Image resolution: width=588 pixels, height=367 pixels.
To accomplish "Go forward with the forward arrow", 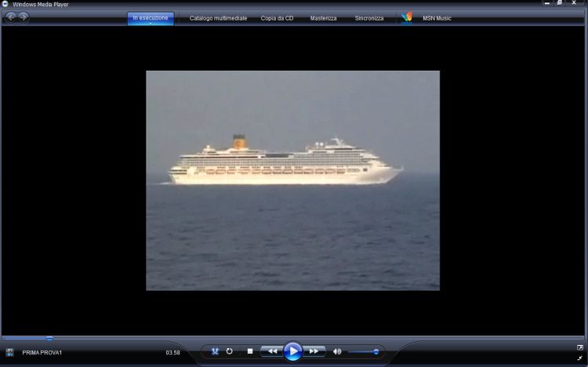I will click(x=24, y=17).
